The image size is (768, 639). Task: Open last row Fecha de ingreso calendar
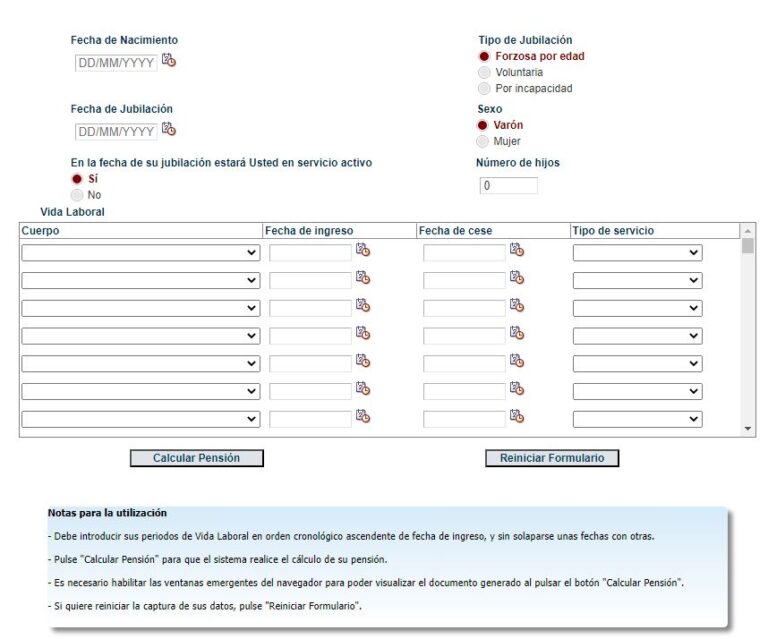pos(363,417)
